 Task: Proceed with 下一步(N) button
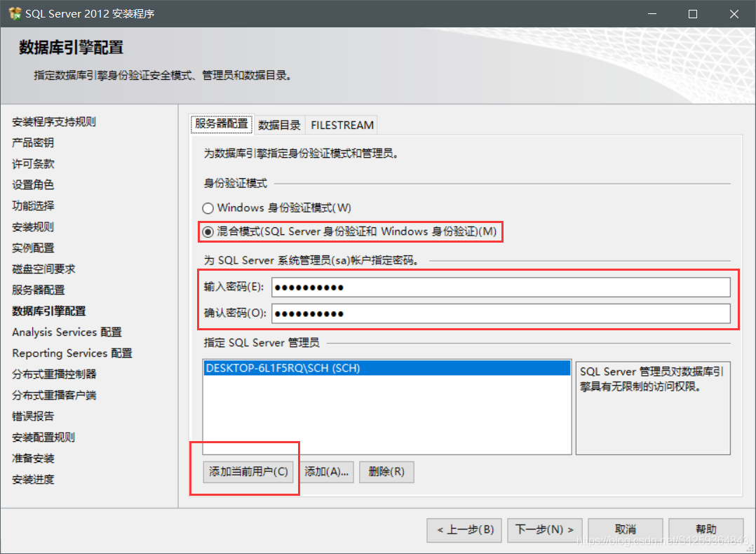click(544, 530)
